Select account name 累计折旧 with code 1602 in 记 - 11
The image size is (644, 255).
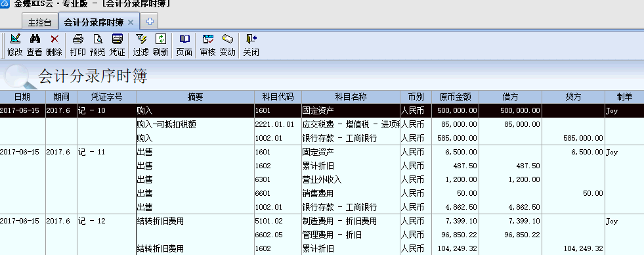pyautogui.click(x=318, y=166)
